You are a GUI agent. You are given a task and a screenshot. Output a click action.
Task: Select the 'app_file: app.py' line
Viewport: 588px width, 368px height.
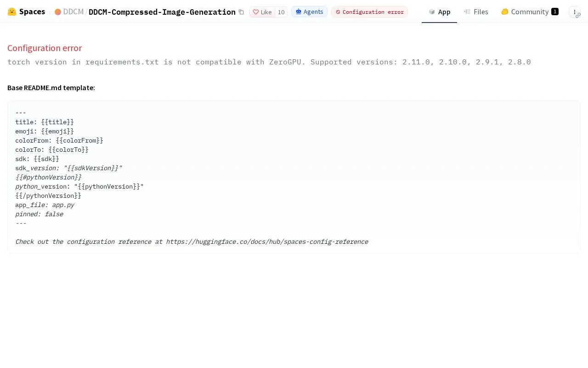[x=45, y=205]
